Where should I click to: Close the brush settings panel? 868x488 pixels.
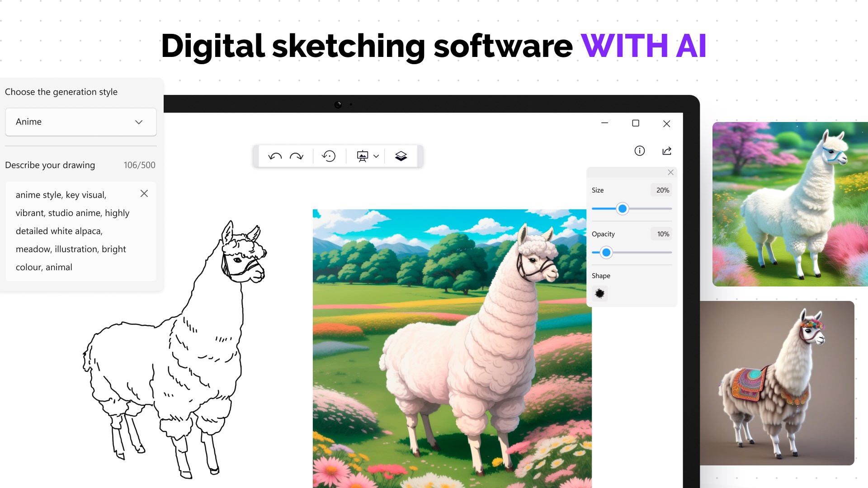coord(670,172)
